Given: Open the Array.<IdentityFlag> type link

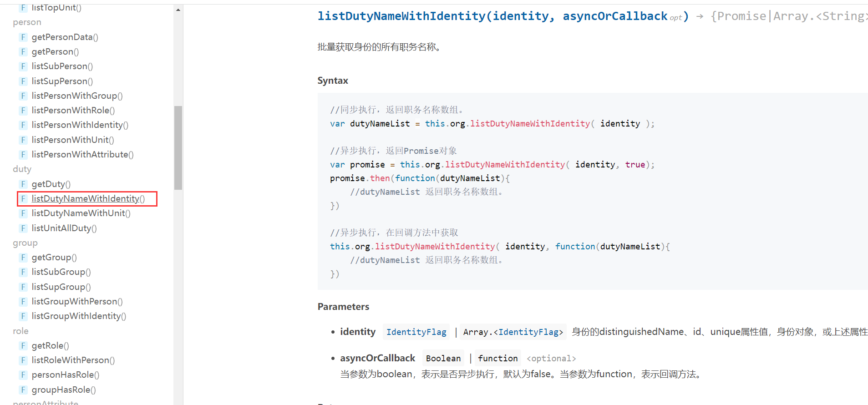Looking at the screenshot, I should click(x=513, y=332).
